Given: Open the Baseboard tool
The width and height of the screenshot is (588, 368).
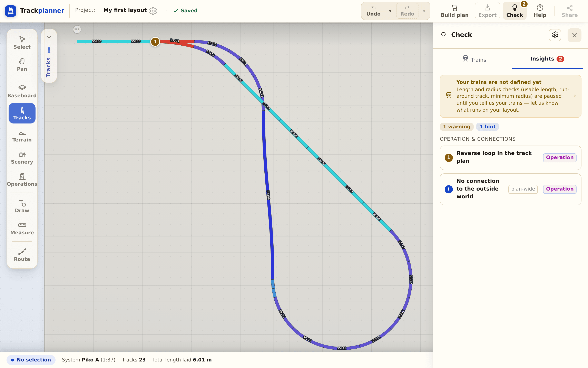Looking at the screenshot, I should pos(22,91).
